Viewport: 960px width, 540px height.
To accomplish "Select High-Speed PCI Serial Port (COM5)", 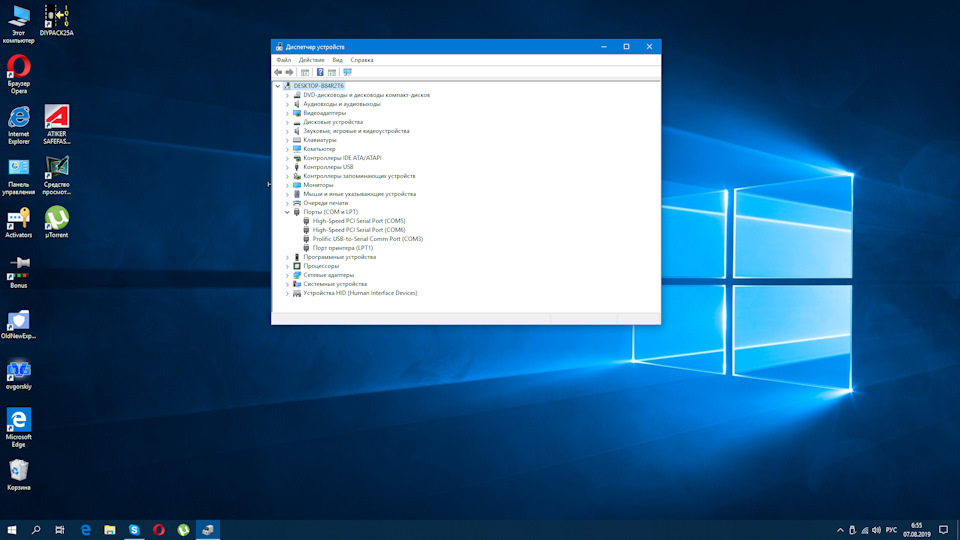I will pyautogui.click(x=359, y=221).
